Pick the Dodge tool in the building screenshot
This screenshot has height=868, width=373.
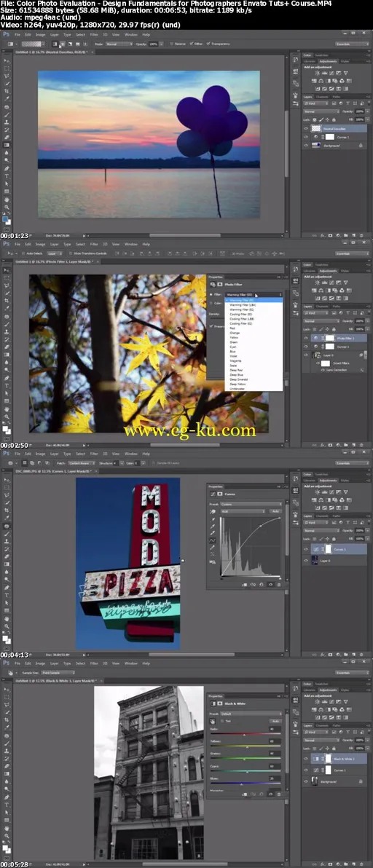tap(7, 789)
